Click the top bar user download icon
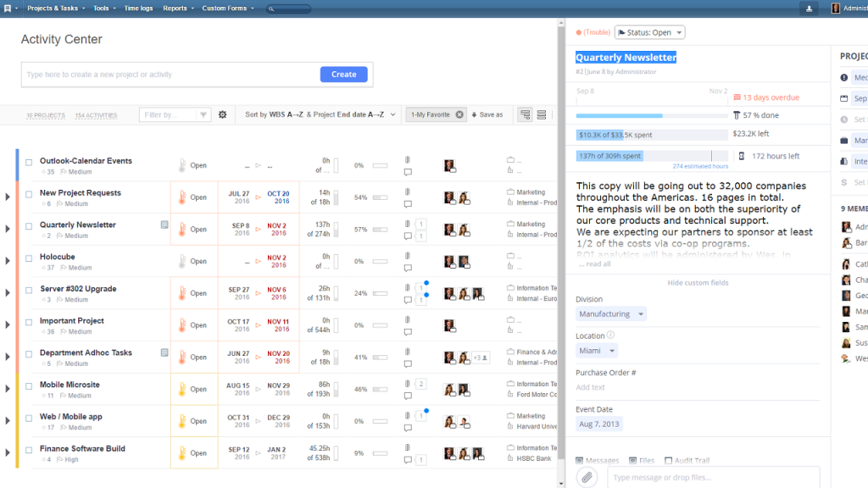The height and width of the screenshot is (488, 868). (x=809, y=8)
